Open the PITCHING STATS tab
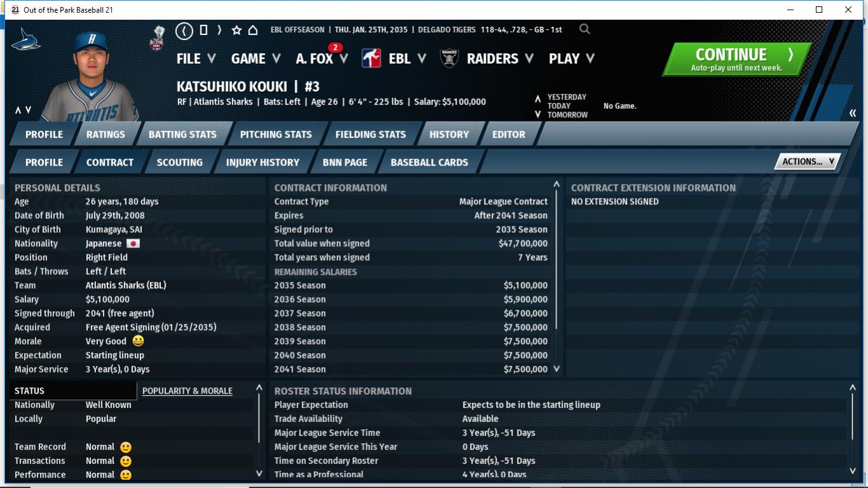Screen dimensions: 868x488 [x=276, y=134]
